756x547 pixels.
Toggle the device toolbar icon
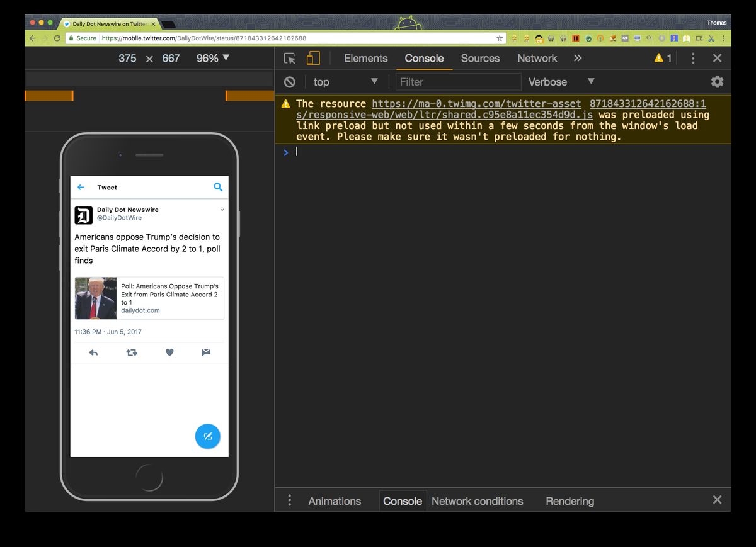(x=313, y=59)
